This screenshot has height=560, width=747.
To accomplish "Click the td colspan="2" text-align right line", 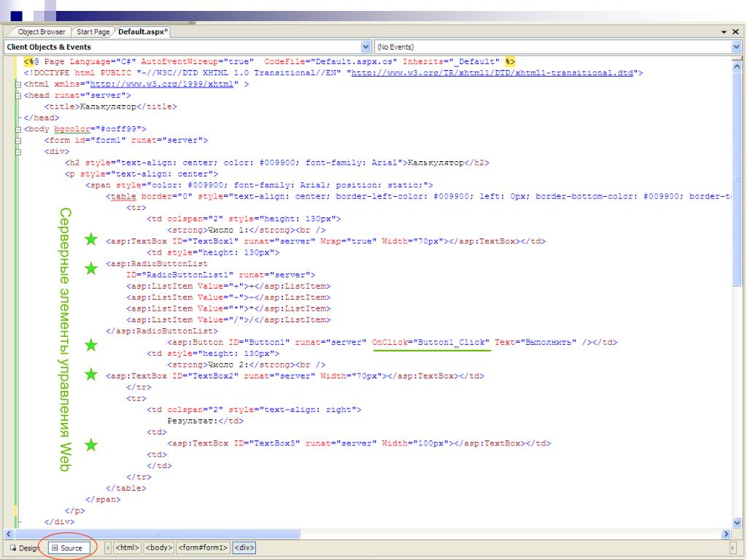I will (x=254, y=410).
